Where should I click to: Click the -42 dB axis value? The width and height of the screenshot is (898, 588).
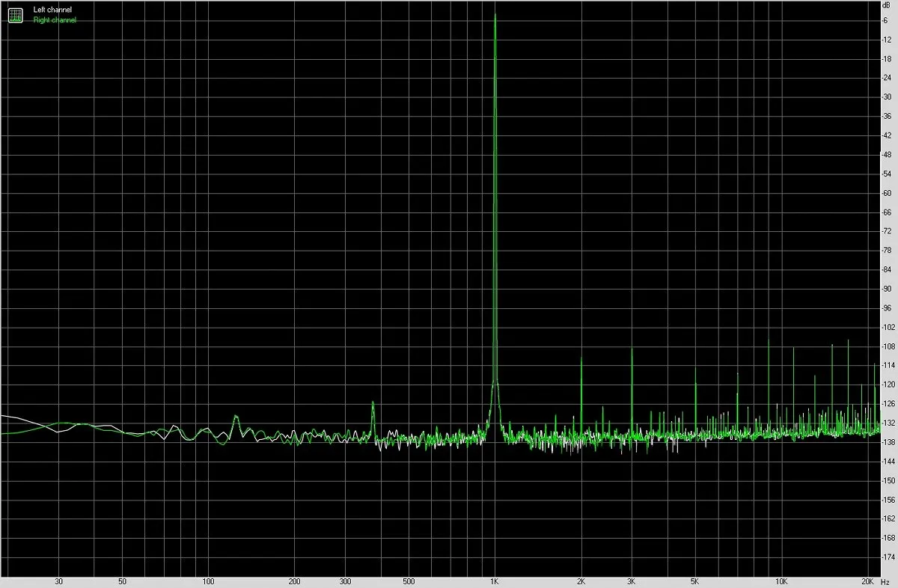point(888,135)
